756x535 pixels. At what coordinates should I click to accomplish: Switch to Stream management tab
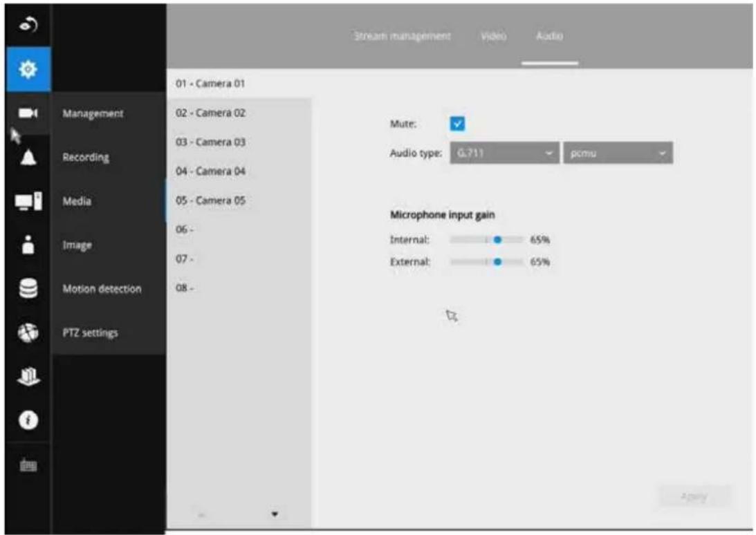tap(402, 36)
